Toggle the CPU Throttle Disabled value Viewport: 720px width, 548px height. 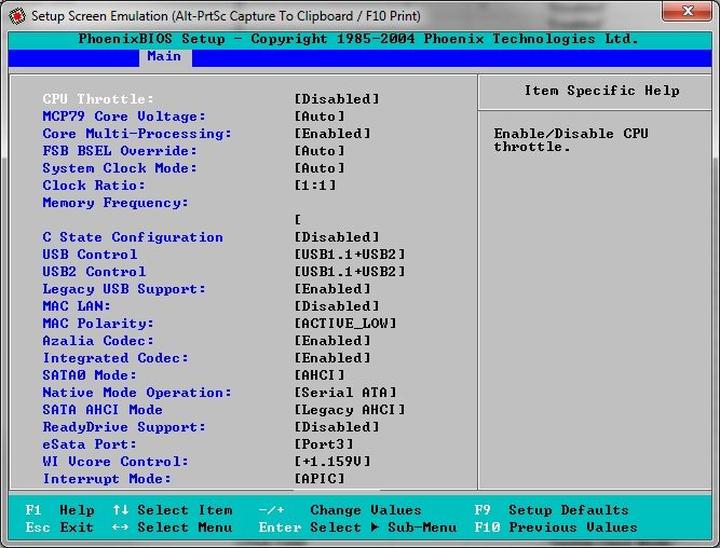point(337,99)
